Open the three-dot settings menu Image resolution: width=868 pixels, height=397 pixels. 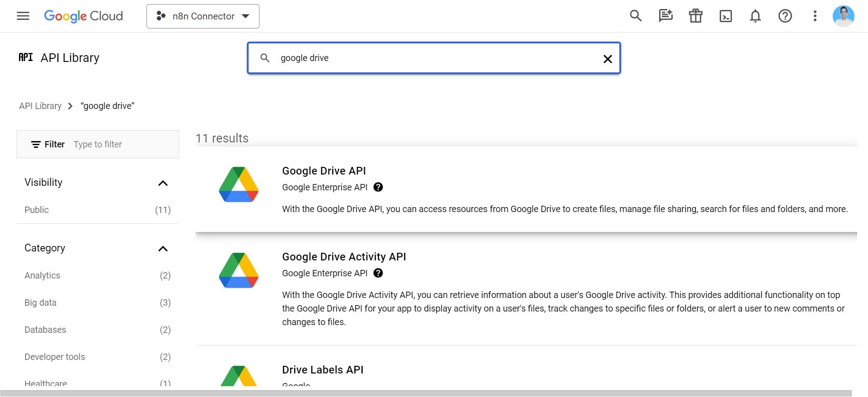point(815,16)
